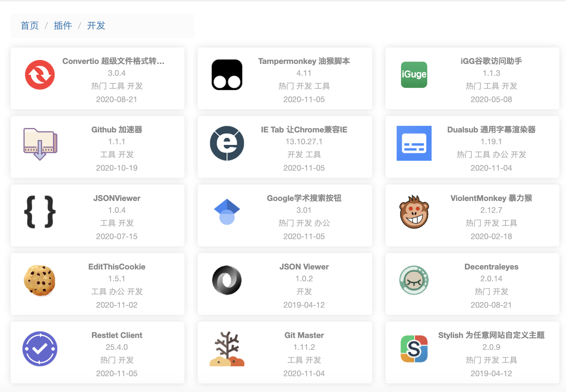This screenshot has width=566, height=392.
Task: Click the Google Scholar graduation cap icon
Action: tap(227, 212)
